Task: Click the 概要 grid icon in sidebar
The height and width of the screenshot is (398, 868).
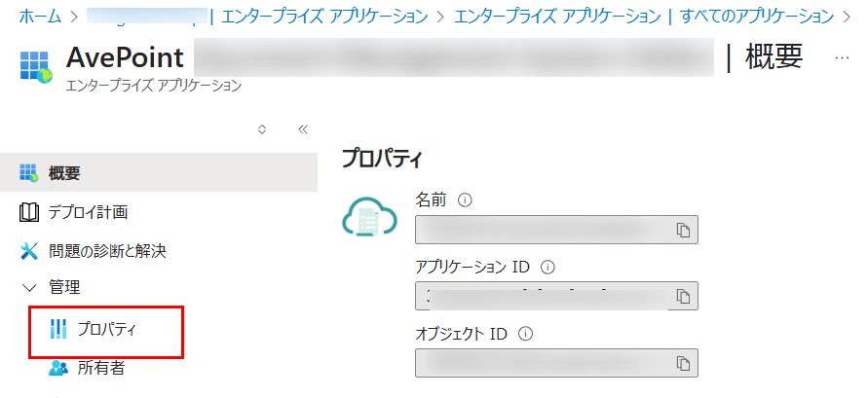Action: tap(29, 173)
